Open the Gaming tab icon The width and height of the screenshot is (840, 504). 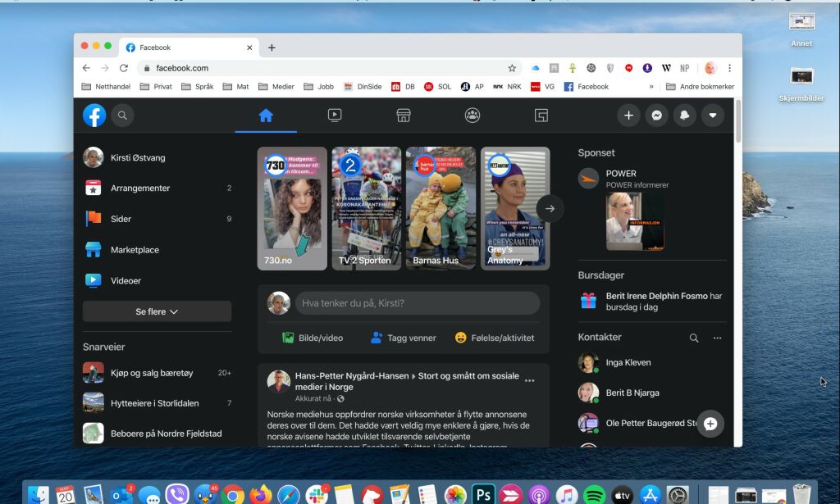541,115
